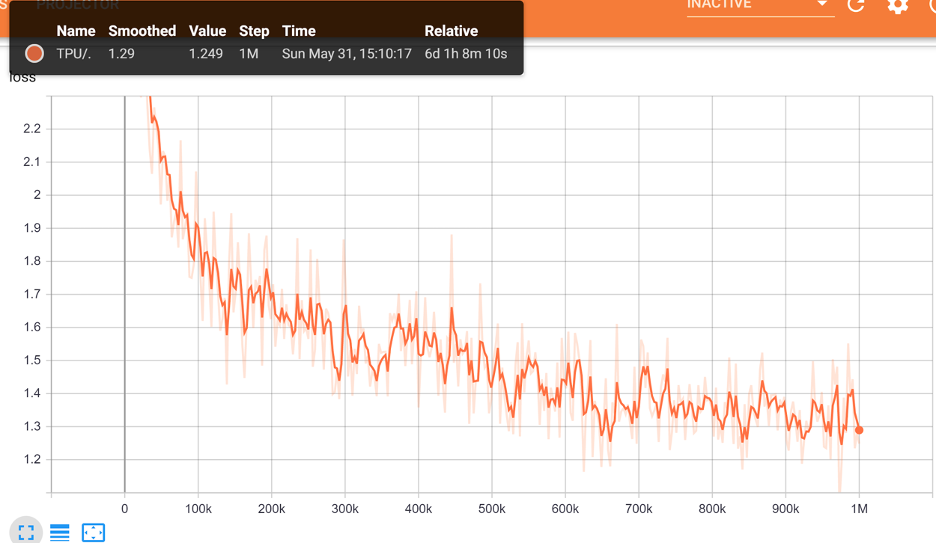Click the reload data refresh icon
The height and width of the screenshot is (544, 936).
(856, 5)
